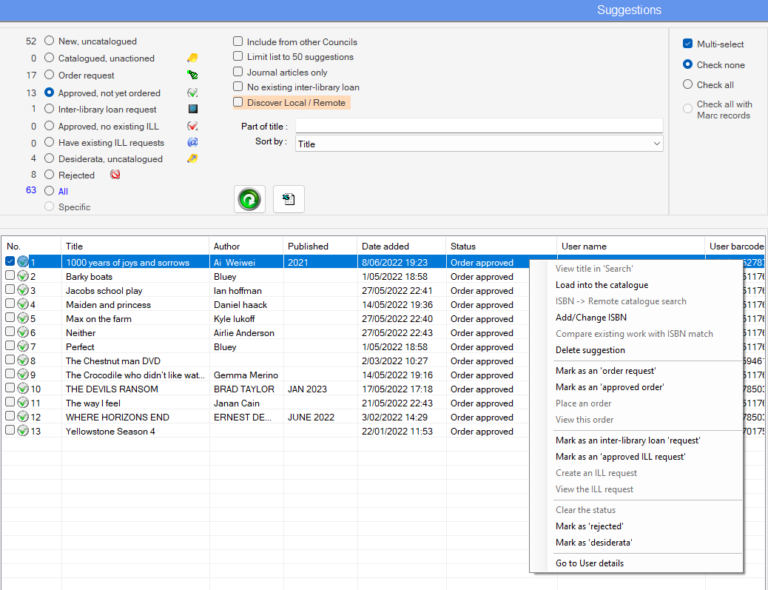Click the approved icon in Barky boats row
The height and width of the screenshot is (590, 768).
tap(23, 276)
